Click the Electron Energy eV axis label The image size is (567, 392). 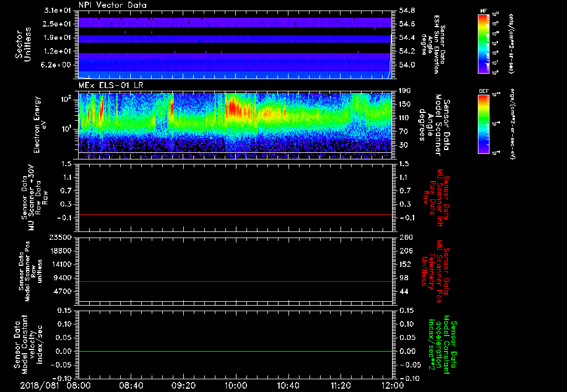coord(40,125)
